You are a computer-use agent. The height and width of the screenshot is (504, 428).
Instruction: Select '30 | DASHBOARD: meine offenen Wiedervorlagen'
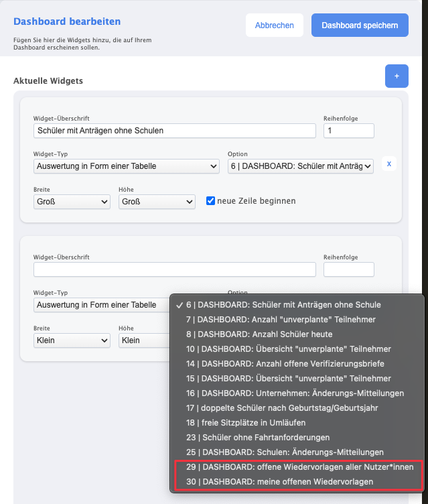279,482
